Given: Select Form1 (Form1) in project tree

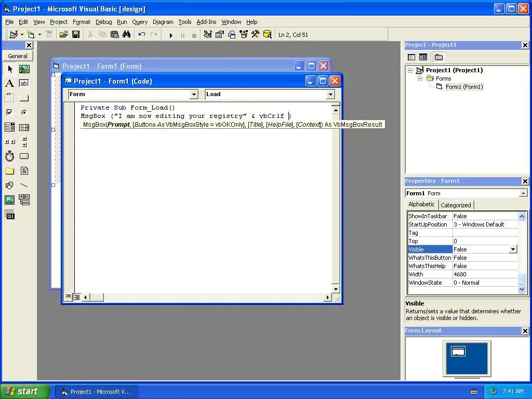Looking at the screenshot, I should pyautogui.click(x=464, y=87).
